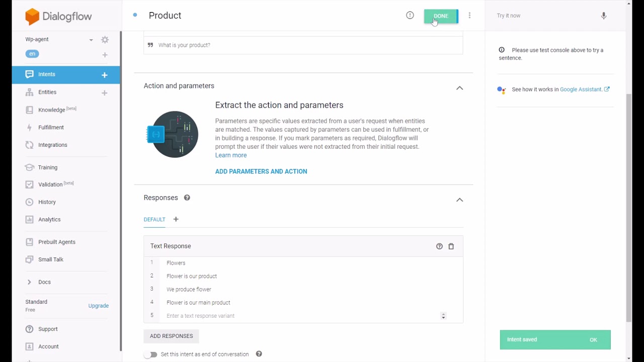Collapse the Action and parameters section

tap(459, 87)
